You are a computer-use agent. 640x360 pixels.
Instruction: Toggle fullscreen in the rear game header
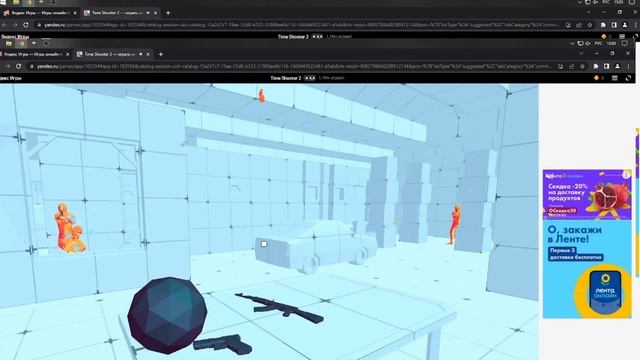[x=636, y=36]
